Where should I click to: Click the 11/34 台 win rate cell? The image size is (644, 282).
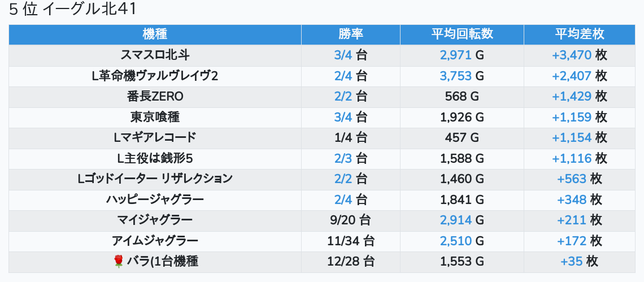click(x=351, y=241)
